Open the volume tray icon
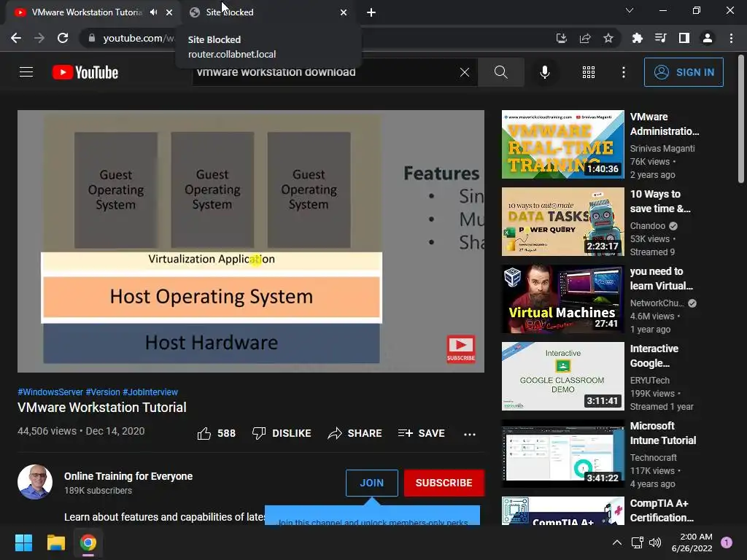 tap(656, 542)
